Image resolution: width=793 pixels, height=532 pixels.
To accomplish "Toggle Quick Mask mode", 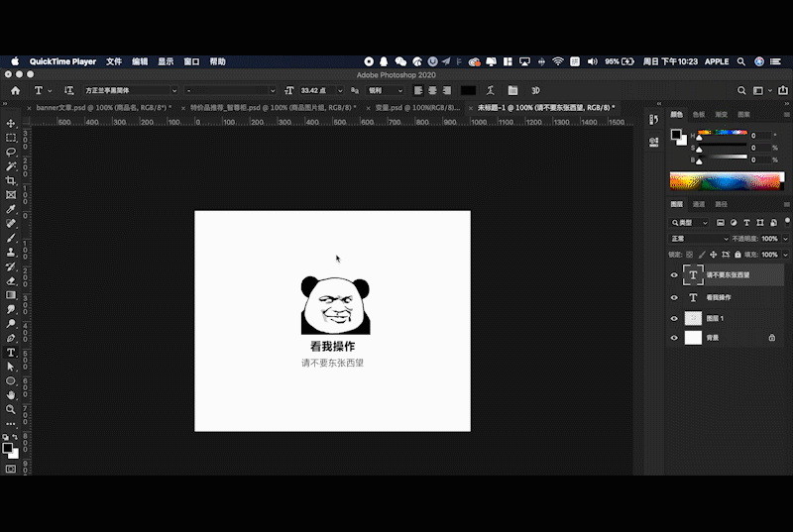I will point(11,469).
